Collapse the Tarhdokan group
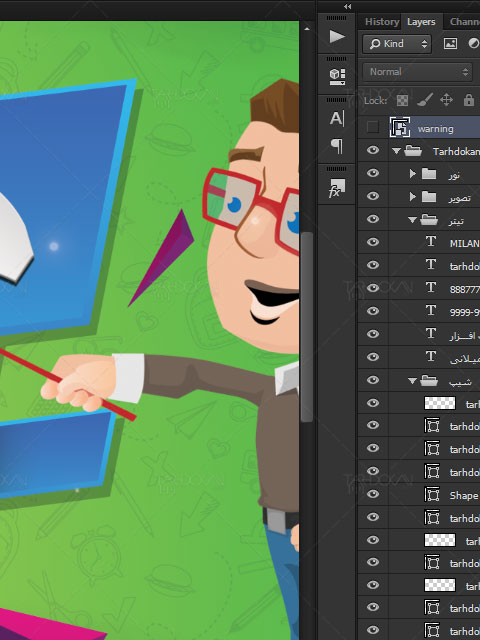The height and width of the screenshot is (640, 480). (x=396, y=151)
